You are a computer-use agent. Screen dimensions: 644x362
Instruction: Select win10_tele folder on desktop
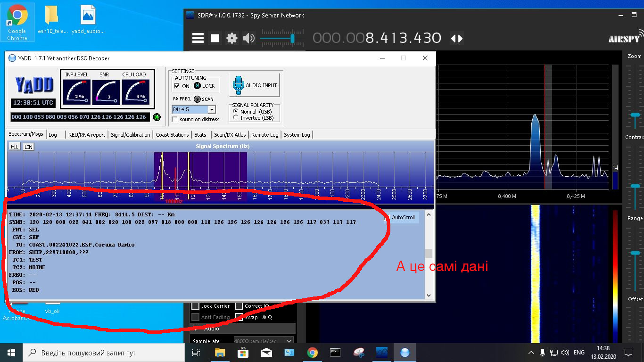point(52,20)
